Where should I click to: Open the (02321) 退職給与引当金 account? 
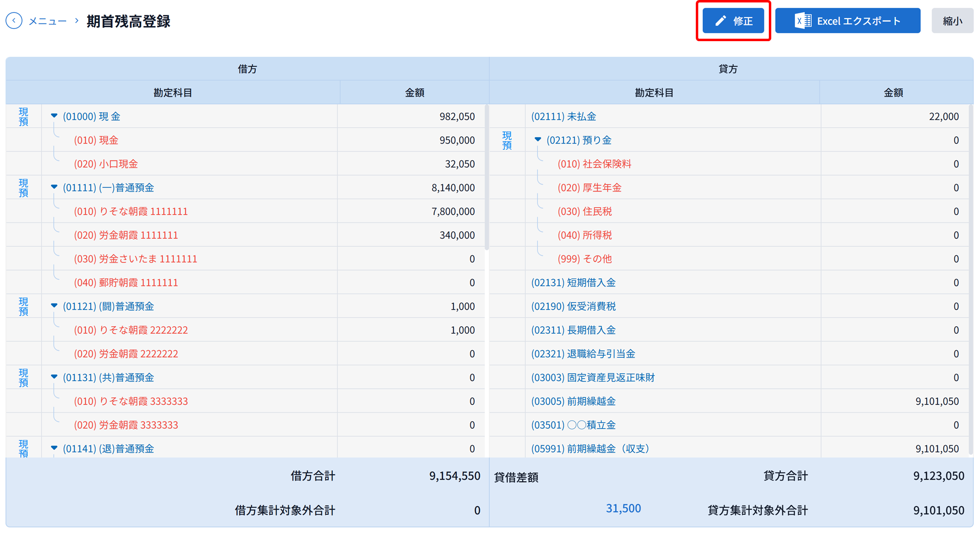(x=584, y=354)
